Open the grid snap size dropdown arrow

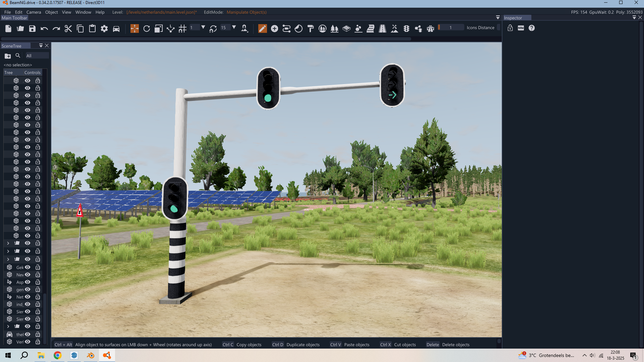203,27
